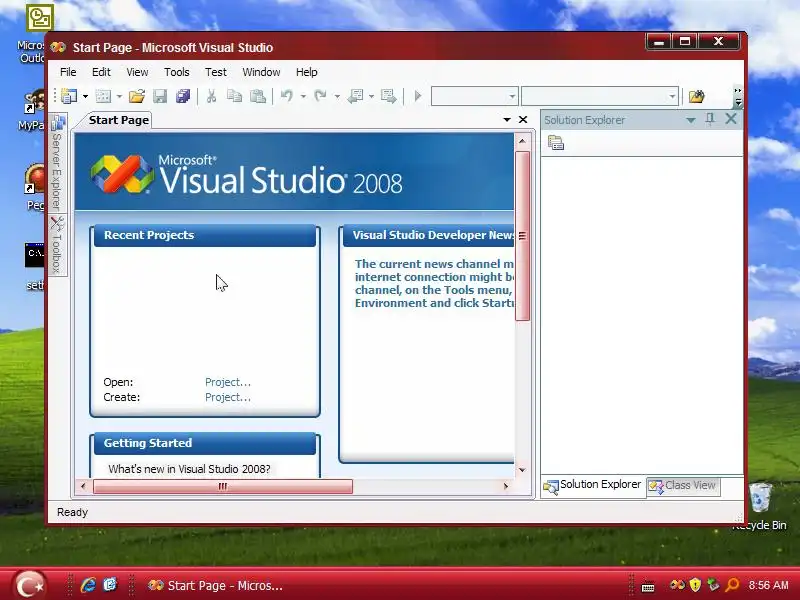Click the Recycle Bin desktop icon
The height and width of the screenshot is (600, 800).
pyautogui.click(x=759, y=506)
